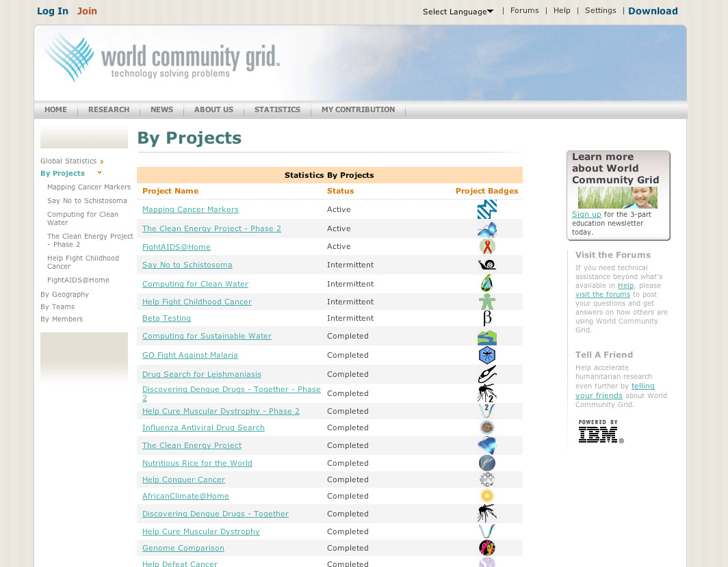Click the Log In link
This screenshot has height=567, width=728.
(53, 11)
